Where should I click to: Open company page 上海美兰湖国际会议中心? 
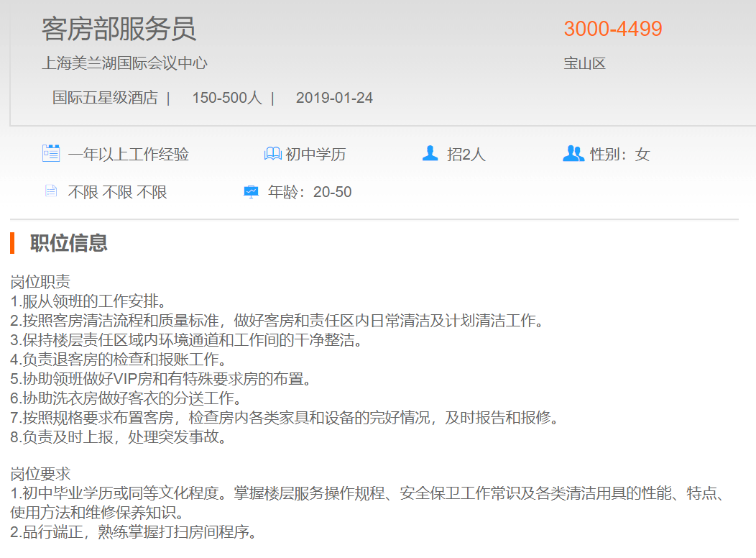coord(124,63)
